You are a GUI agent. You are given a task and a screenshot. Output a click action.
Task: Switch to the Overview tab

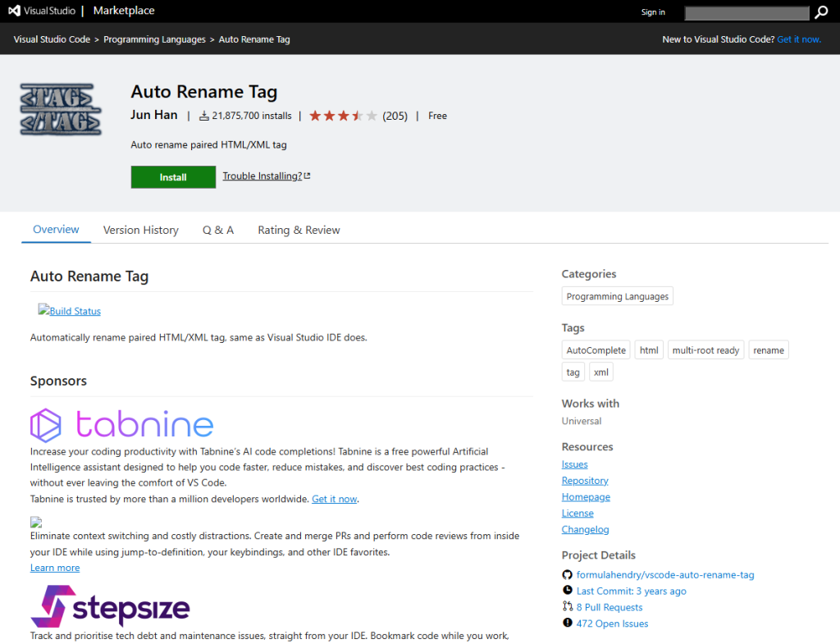pyautogui.click(x=56, y=230)
